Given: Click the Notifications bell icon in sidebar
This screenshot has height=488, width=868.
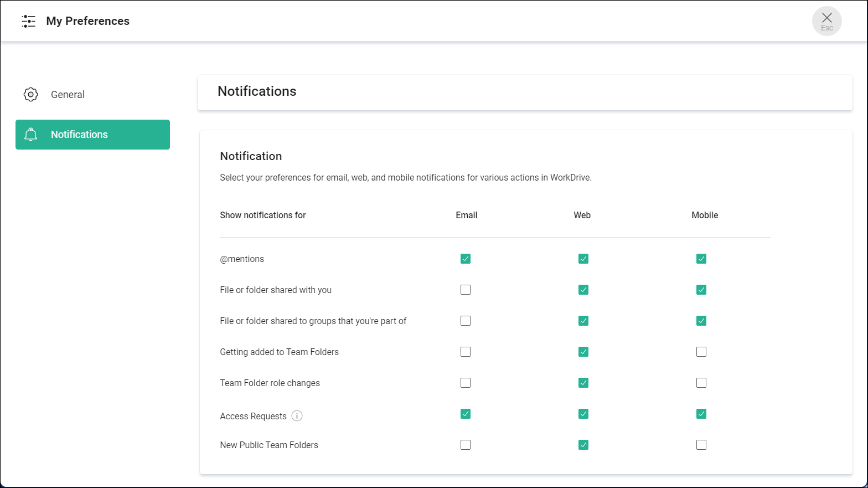Looking at the screenshot, I should [31, 135].
